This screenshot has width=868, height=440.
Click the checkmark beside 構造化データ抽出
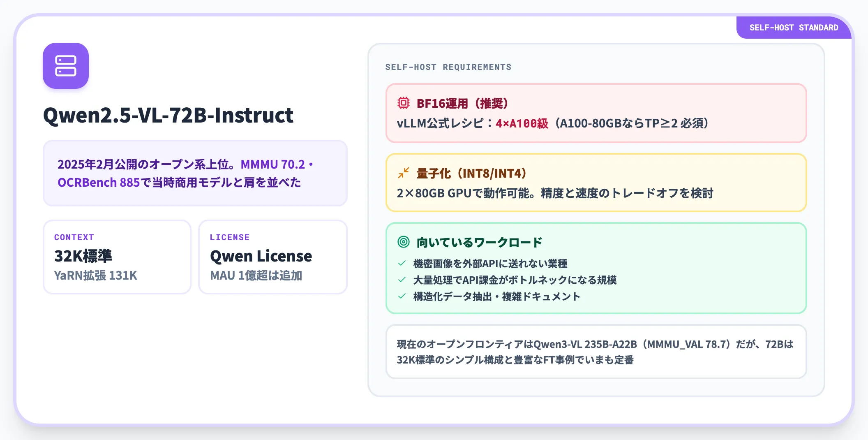point(402,296)
